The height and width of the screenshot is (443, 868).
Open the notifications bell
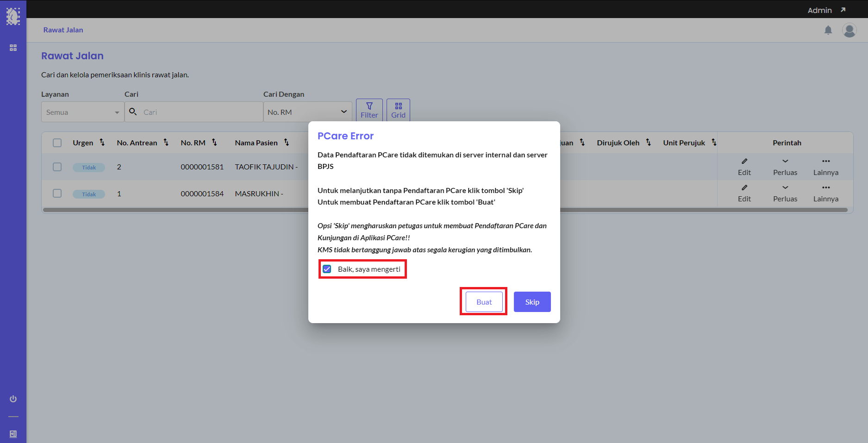click(828, 30)
